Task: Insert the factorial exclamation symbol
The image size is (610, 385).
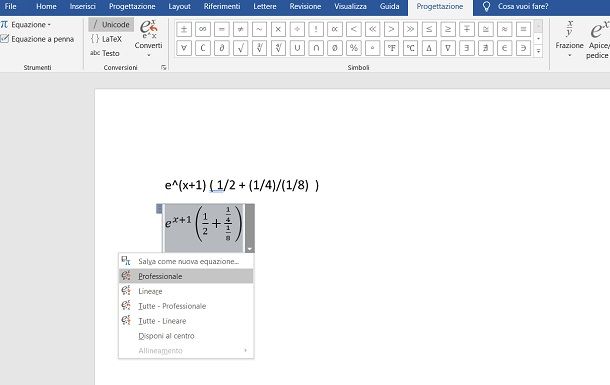Action: pos(316,29)
